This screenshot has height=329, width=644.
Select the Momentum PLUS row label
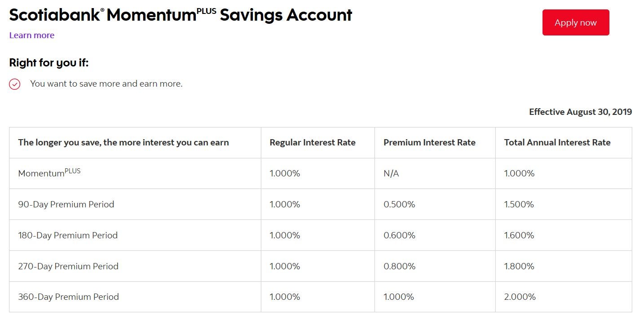click(x=49, y=172)
